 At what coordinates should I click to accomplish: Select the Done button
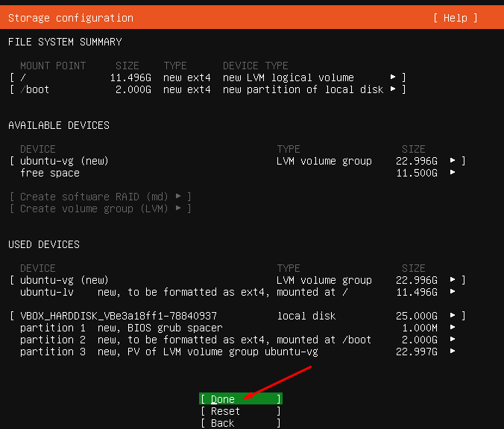[240, 398]
